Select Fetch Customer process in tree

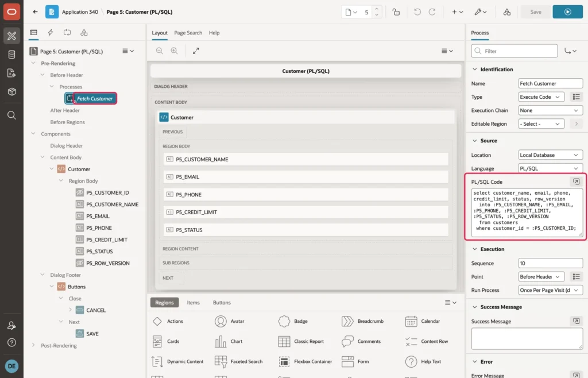95,99
